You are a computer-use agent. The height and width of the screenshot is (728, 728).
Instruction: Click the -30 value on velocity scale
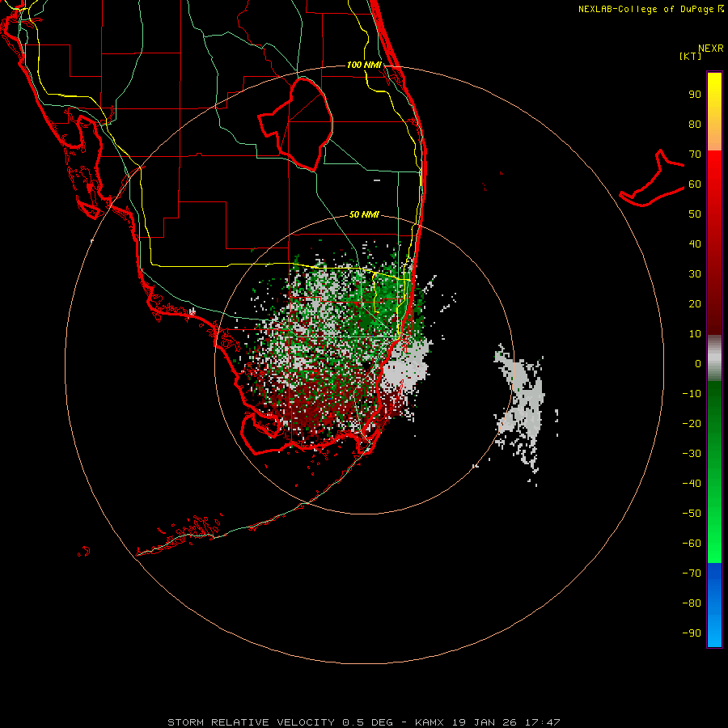click(x=692, y=454)
